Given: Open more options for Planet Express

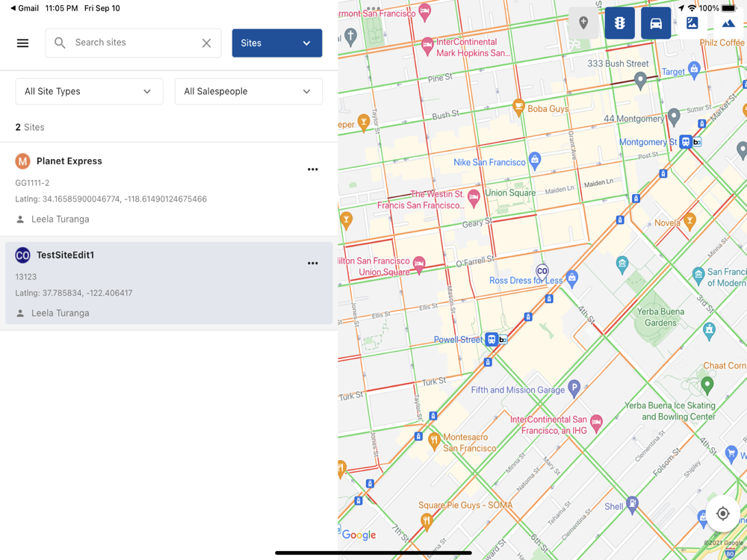Looking at the screenshot, I should pyautogui.click(x=312, y=169).
